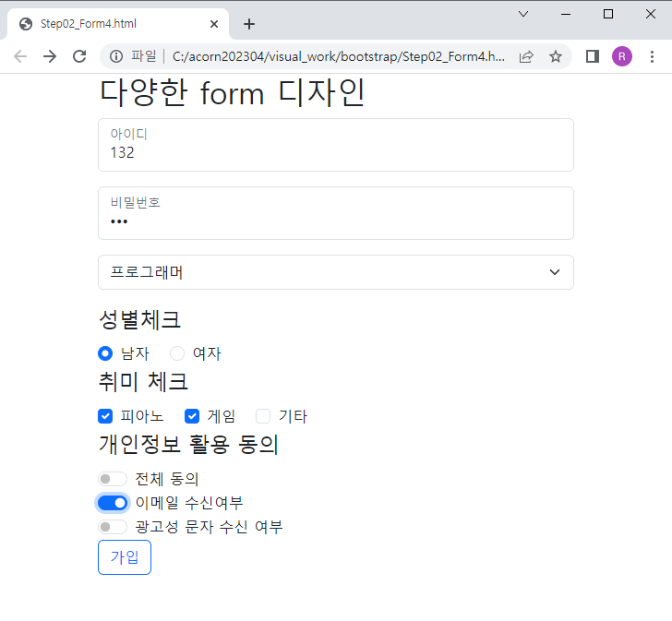Minimize the browser window
The image size is (672, 621).
[566, 14]
